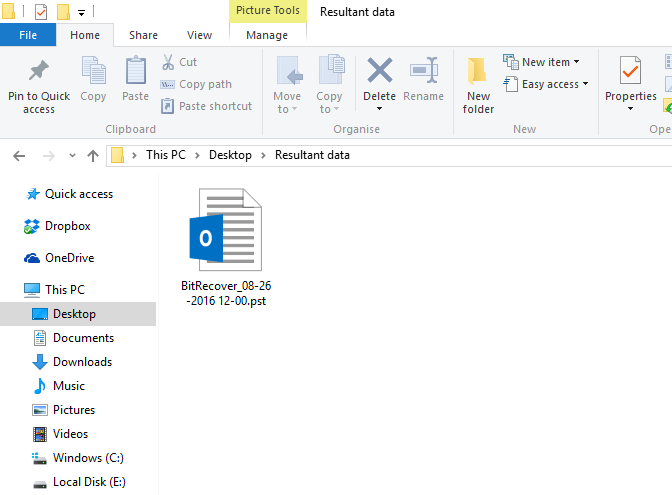Expand breadcrumb chevron after This PC

coord(198,156)
